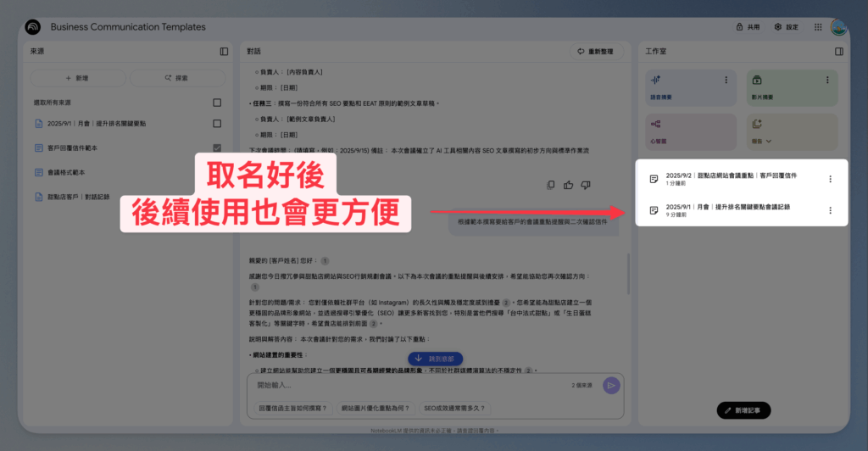Click the 開始輸入 chat input field
Image resolution: width=868 pixels, height=451 pixels.
coord(409,385)
